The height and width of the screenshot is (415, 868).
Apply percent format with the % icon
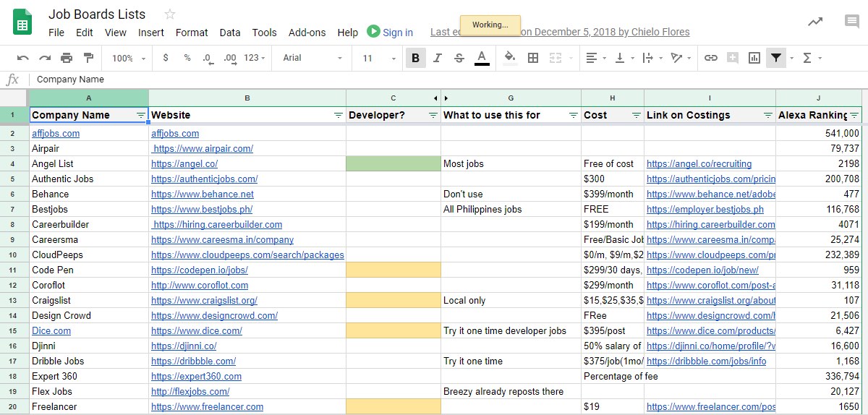click(187, 58)
